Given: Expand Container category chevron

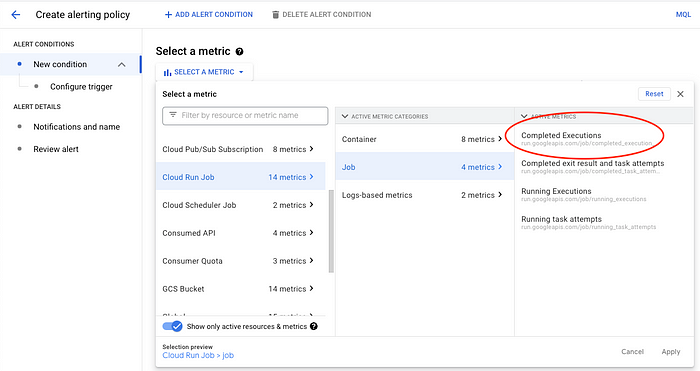Looking at the screenshot, I should [500, 139].
